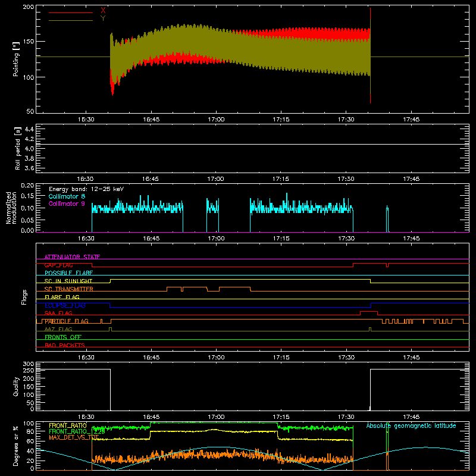
Task: Click the BAD_PACKETS label
Action: 65,345
